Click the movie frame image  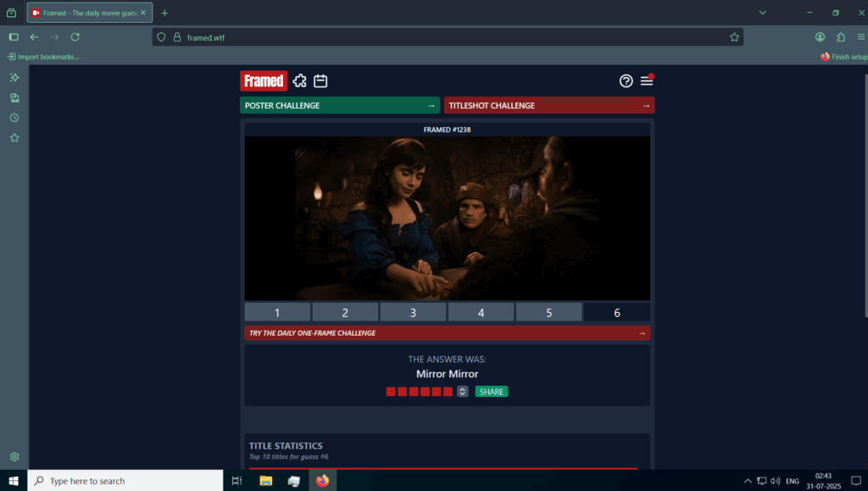tap(447, 218)
